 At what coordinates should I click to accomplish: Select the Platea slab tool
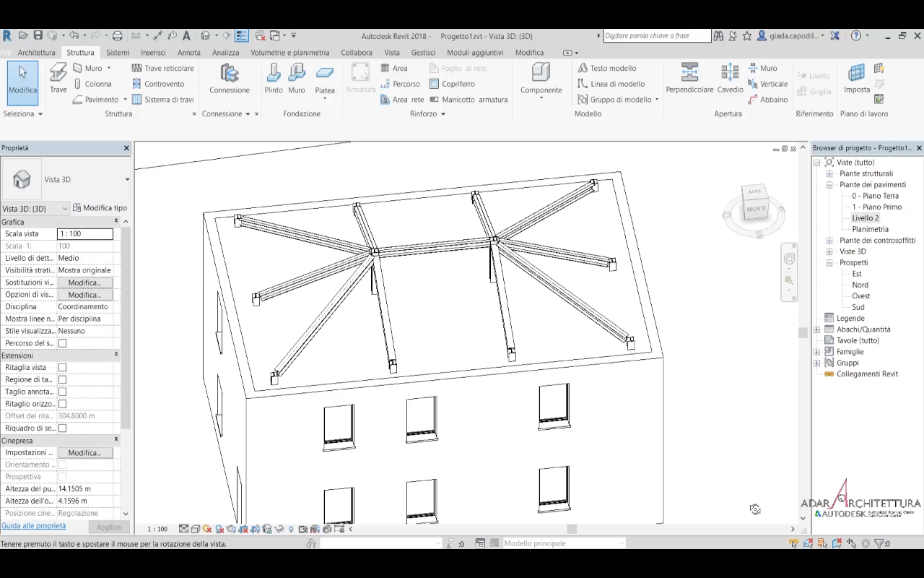[x=325, y=78]
